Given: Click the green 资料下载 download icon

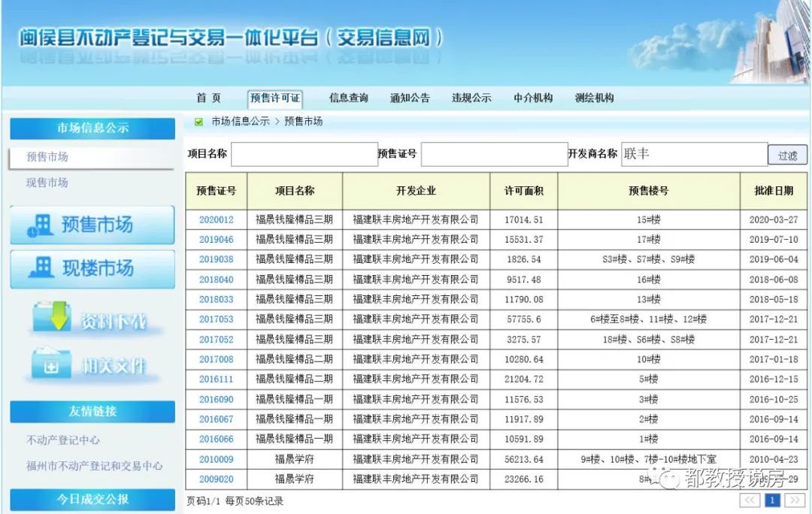Looking at the screenshot, I should coord(53,317).
